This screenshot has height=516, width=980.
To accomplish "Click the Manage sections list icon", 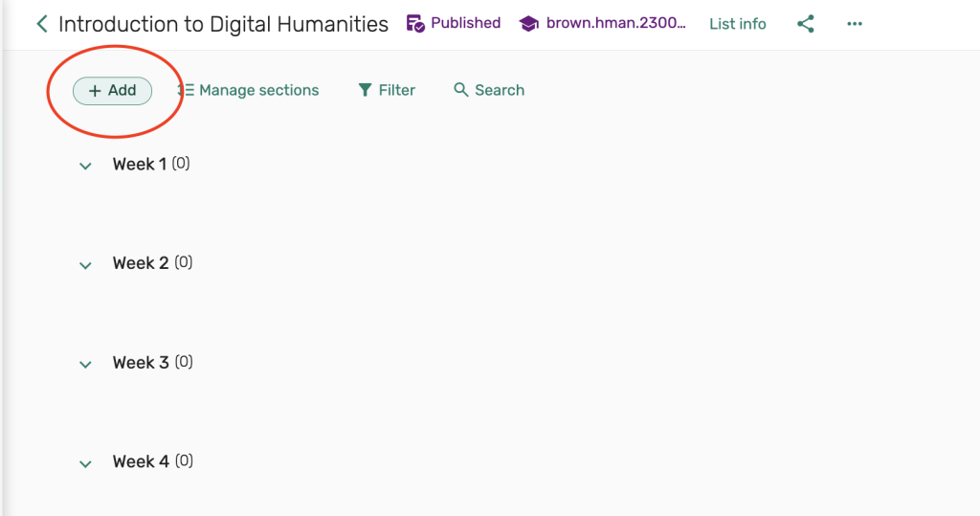I will coord(187,90).
